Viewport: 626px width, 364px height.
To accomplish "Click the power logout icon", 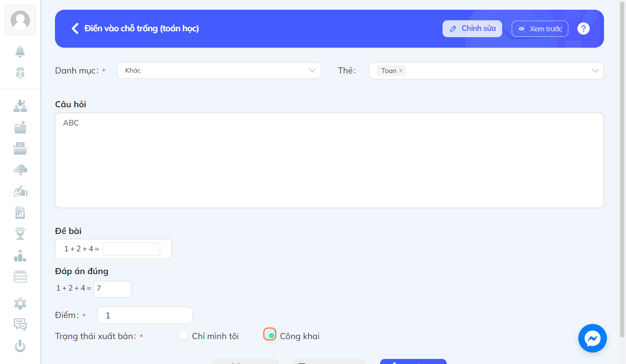I will pos(20,346).
